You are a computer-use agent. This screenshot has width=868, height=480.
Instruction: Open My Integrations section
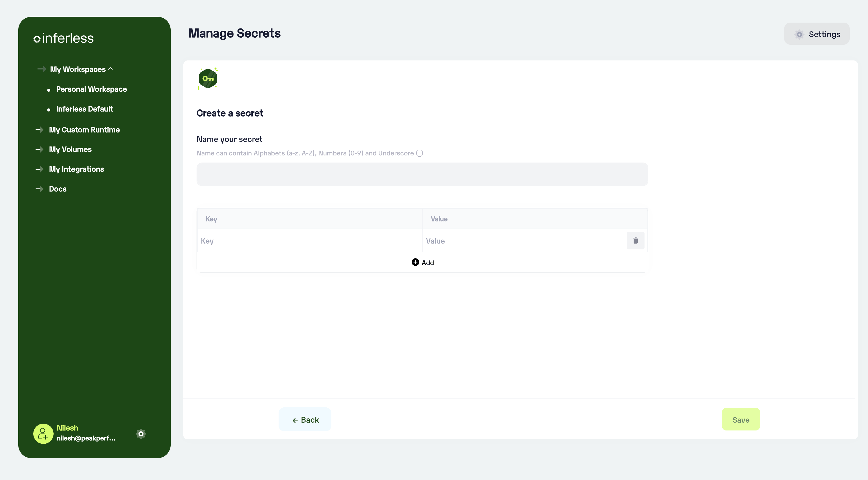76,169
